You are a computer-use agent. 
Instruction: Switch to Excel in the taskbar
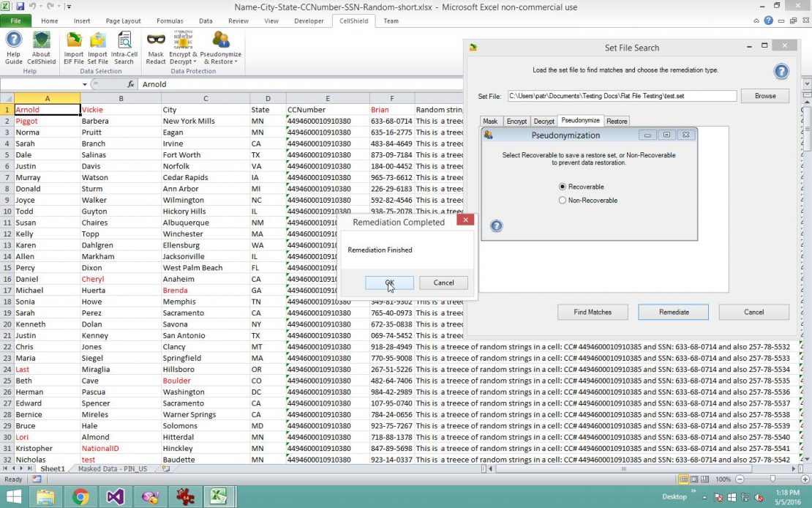(x=219, y=497)
